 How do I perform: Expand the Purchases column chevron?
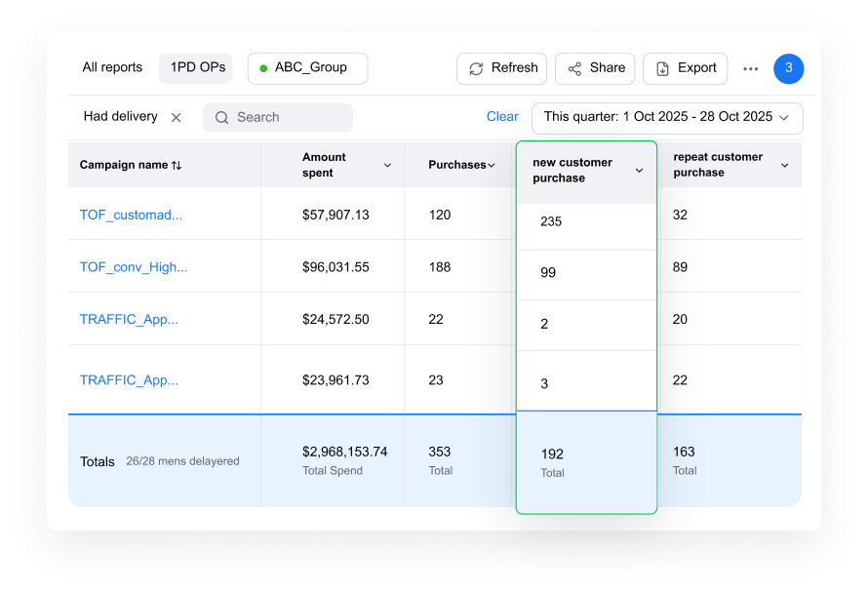[x=492, y=166]
